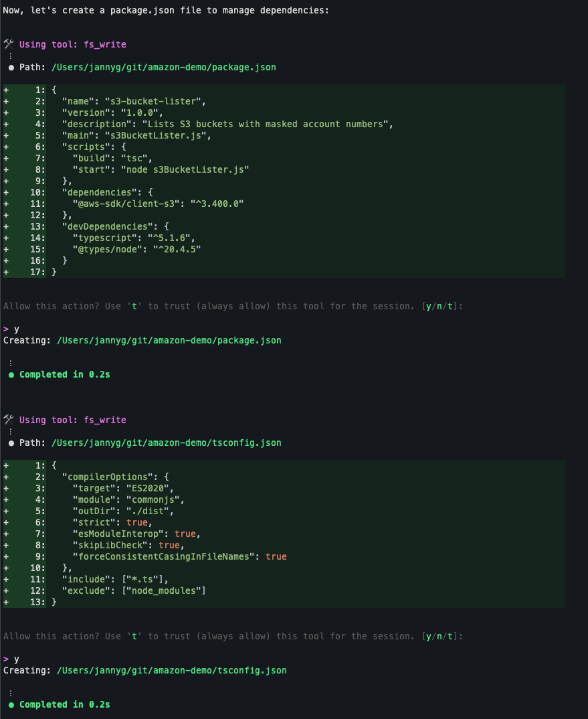Screen dimensions: 588x719
Task: Click the plus marker on package.json line 1
Action: 6,90
